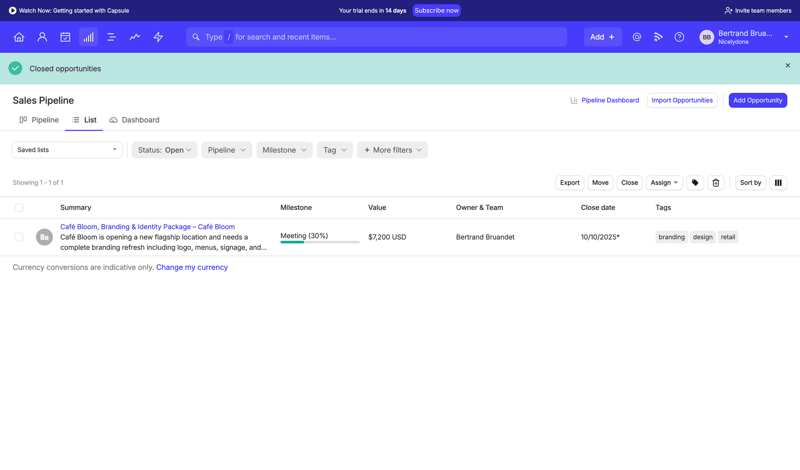The height and width of the screenshot is (470, 800).
Task: Click the BB user avatar
Action: [707, 37]
